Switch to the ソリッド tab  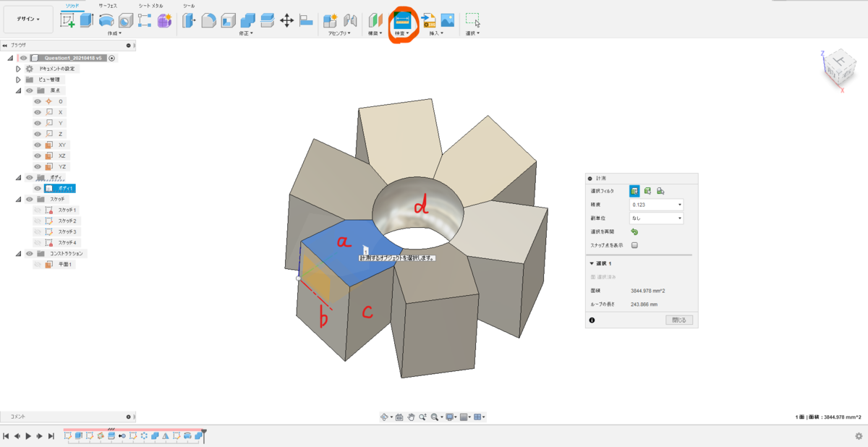coord(72,6)
